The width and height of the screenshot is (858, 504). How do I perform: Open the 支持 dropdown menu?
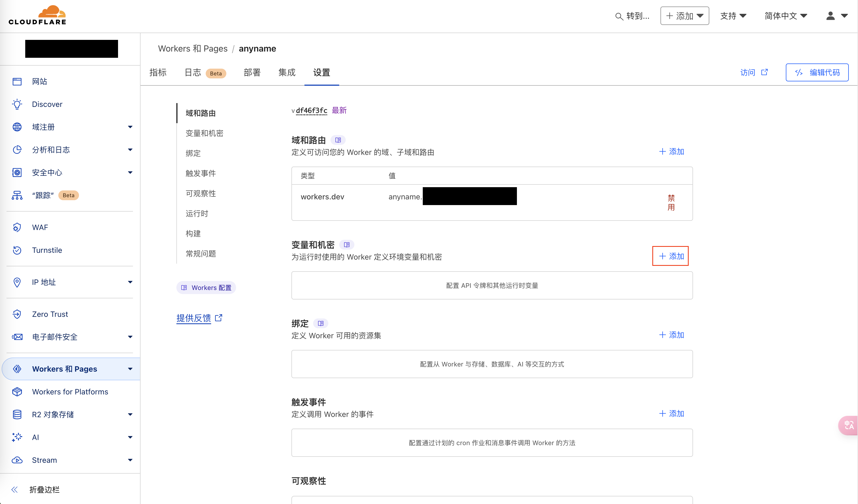coord(733,16)
